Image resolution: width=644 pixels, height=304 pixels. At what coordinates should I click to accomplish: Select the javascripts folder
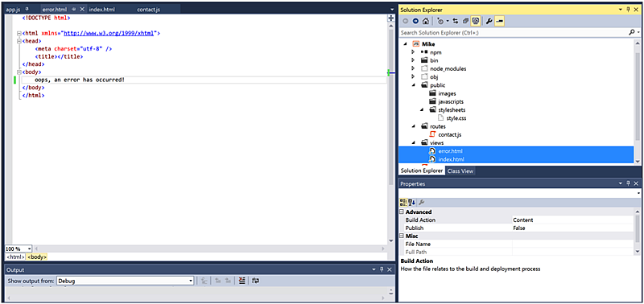coord(451,101)
